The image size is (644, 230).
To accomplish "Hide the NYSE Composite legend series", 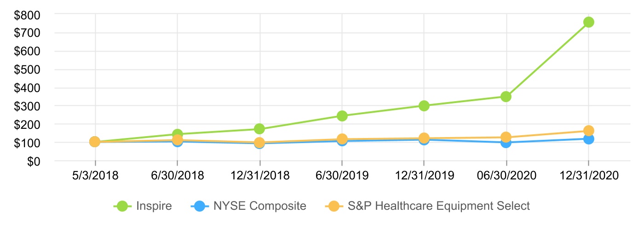I will [x=248, y=206].
